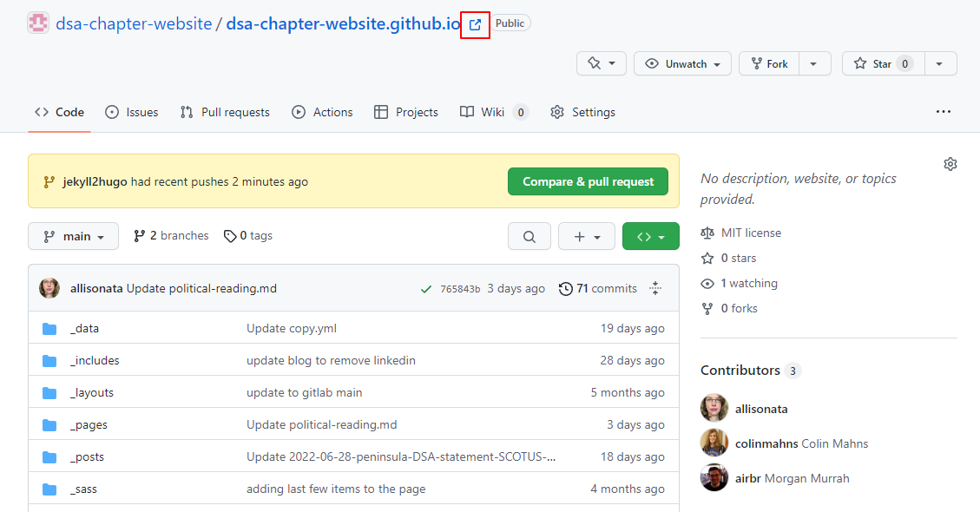The width and height of the screenshot is (980, 512).
Task: Open the Wiki tab
Action: click(x=495, y=112)
